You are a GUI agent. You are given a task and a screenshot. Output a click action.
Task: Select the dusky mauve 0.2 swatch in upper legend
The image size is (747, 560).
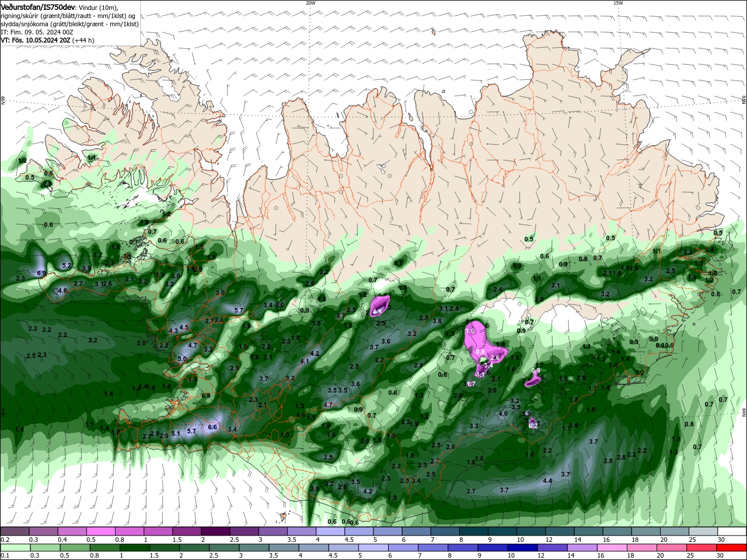[x=15, y=531]
